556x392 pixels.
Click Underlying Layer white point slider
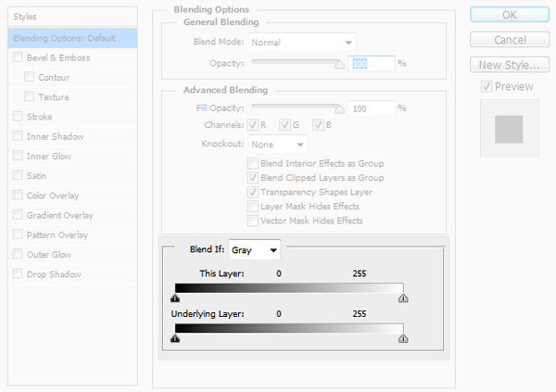pos(403,338)
